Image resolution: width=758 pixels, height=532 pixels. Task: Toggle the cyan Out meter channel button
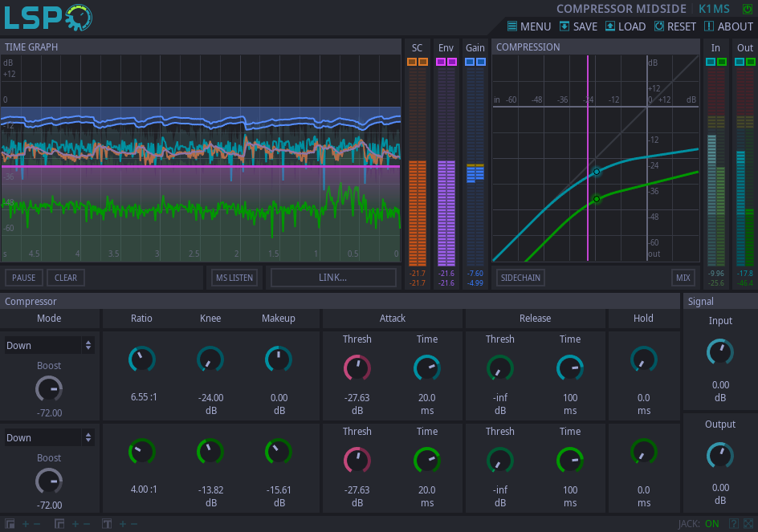(740, 62)
